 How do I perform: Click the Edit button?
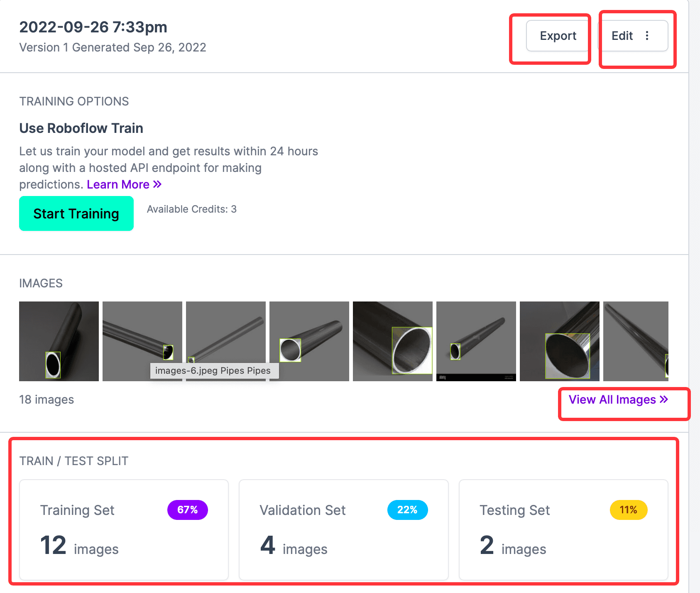(622, 36)
